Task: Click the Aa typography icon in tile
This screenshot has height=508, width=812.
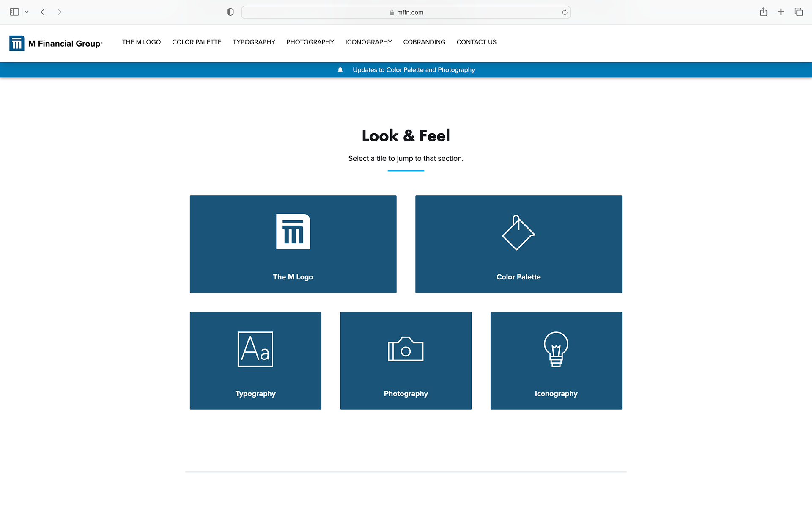Action: [x=255, y=349]
